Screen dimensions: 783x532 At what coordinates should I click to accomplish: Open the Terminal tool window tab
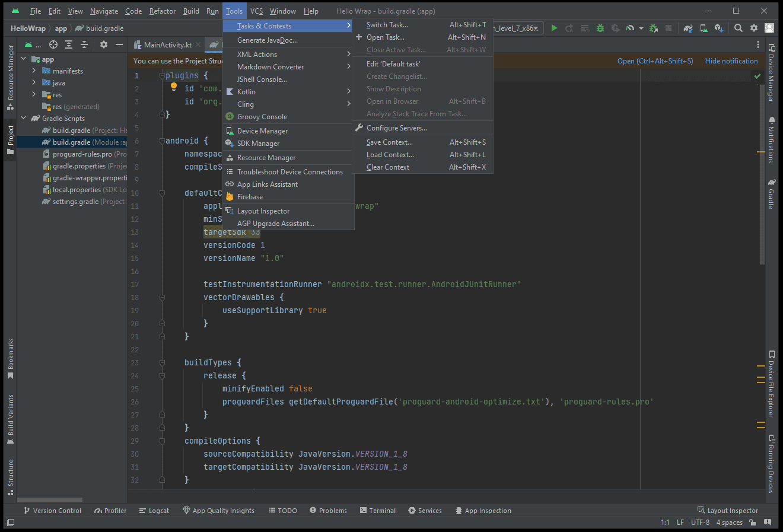[x=378, y=511]
